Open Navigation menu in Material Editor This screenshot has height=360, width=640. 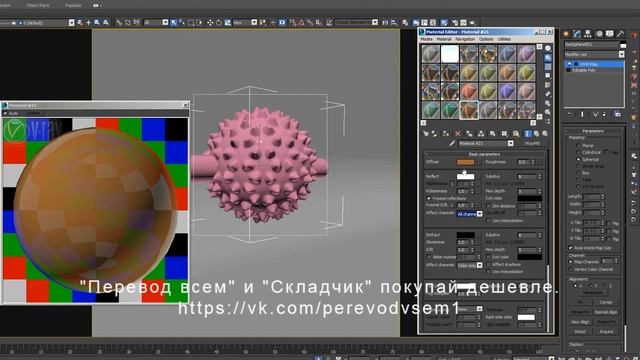[465, 39]
